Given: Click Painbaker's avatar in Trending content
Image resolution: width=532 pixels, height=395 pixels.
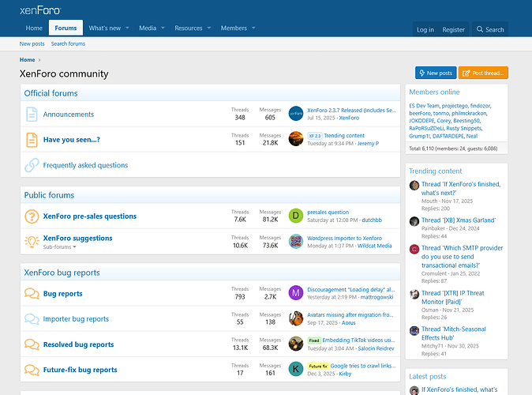Looking at the screenshot, I should (x=414, y=221).
